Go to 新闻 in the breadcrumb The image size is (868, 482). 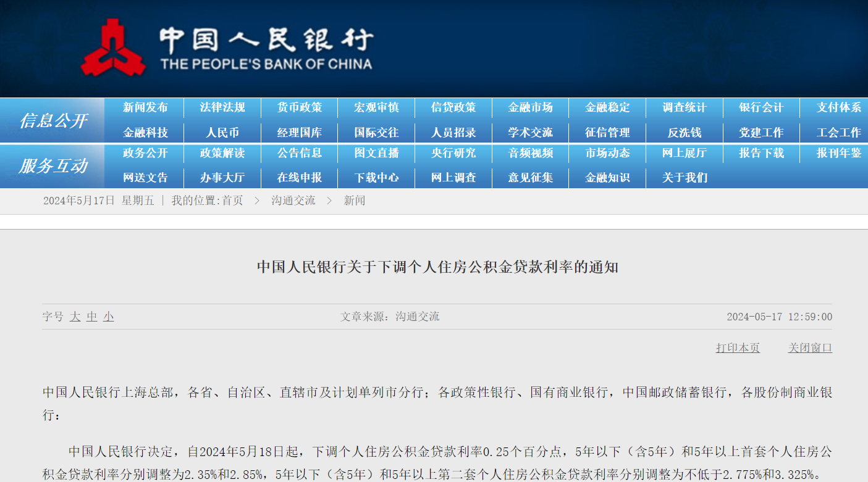[355, 201]
